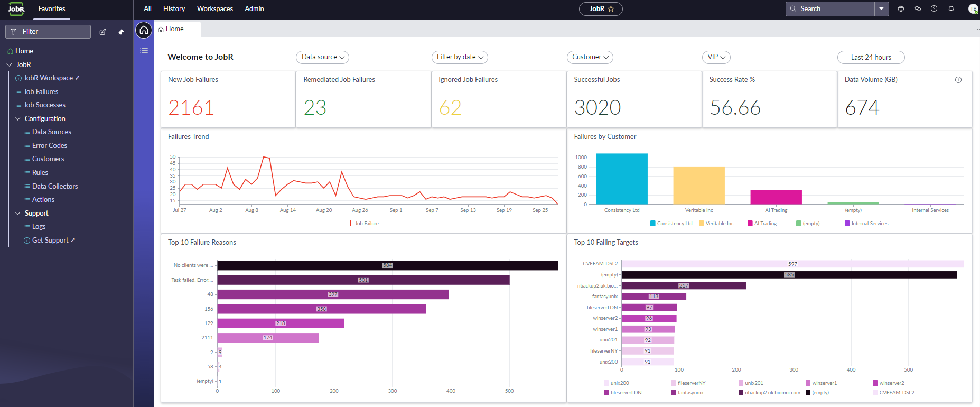Click the pin navigation pushpin icon
Image resolution: width=980 pixels, height=407 pixels.
pyautogui.click(x=121, y=32)
